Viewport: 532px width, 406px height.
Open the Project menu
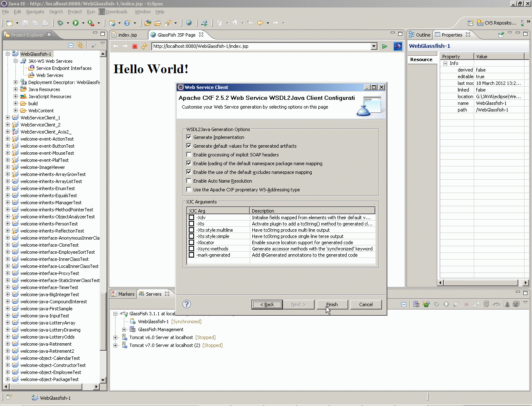(75, 12)
